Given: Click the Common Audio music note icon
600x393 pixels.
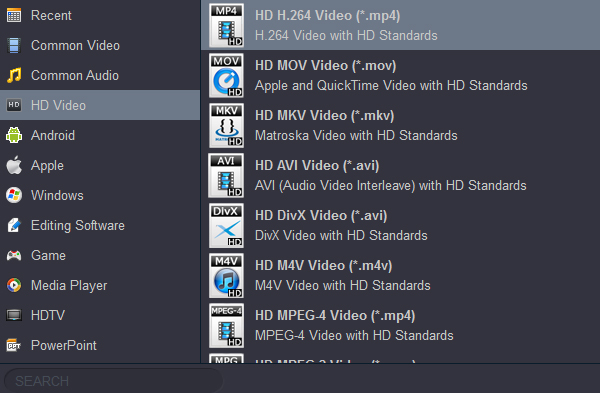Looking at the screenshot, I should 14,75.
